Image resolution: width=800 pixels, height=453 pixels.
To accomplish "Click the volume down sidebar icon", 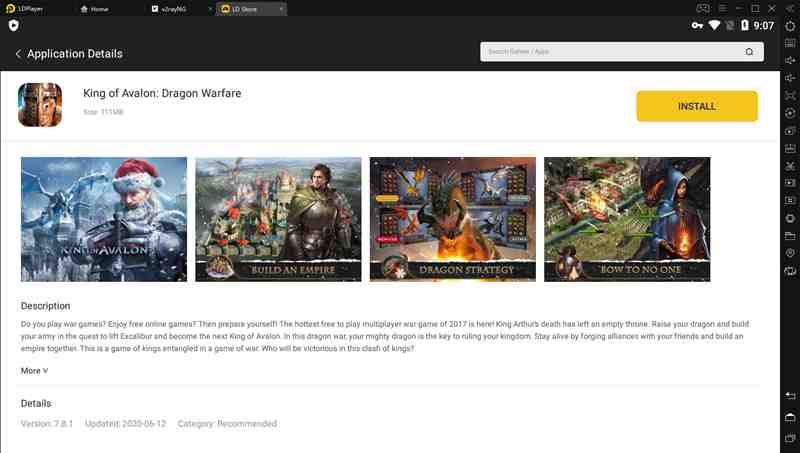I will 790,78.
